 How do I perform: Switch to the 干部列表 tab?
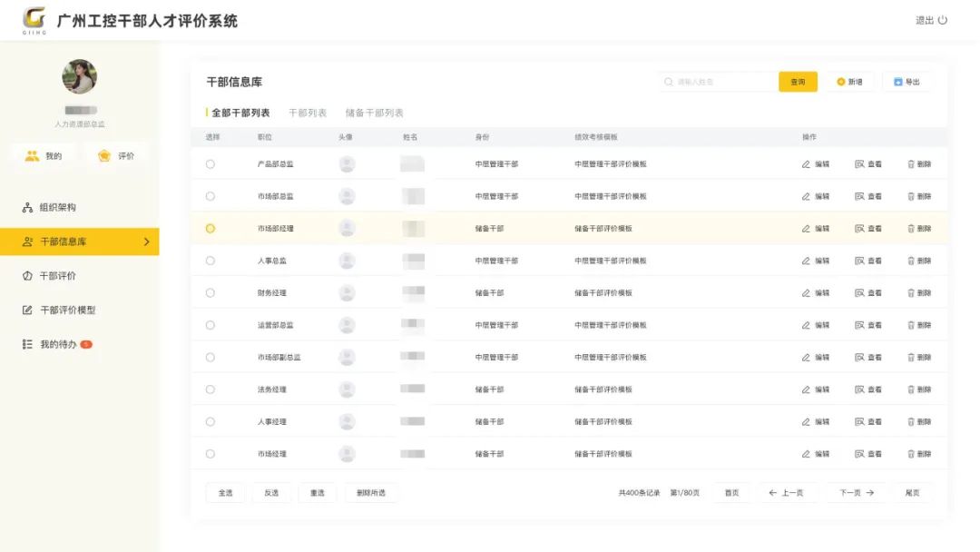pyautogui.click(x=308, y=113)
